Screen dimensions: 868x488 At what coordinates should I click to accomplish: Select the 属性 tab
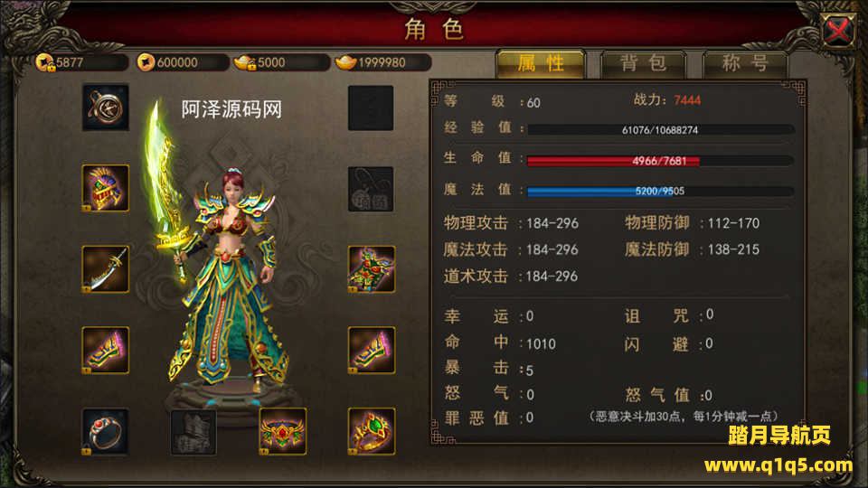tap(541, 63)
